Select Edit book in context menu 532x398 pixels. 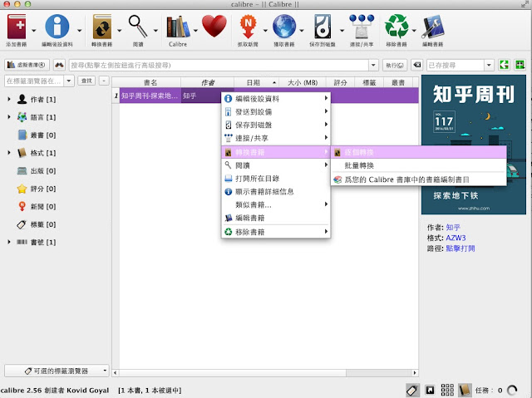click(x=276, y=218)
